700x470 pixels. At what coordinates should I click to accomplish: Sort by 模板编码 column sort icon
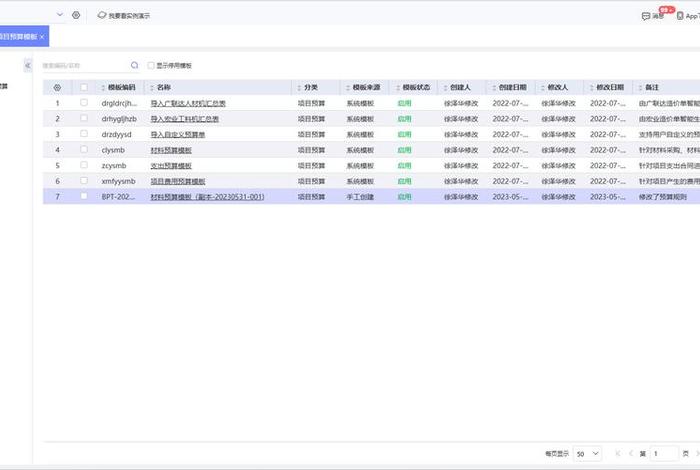pyautogui.click(x=101, y=88)
